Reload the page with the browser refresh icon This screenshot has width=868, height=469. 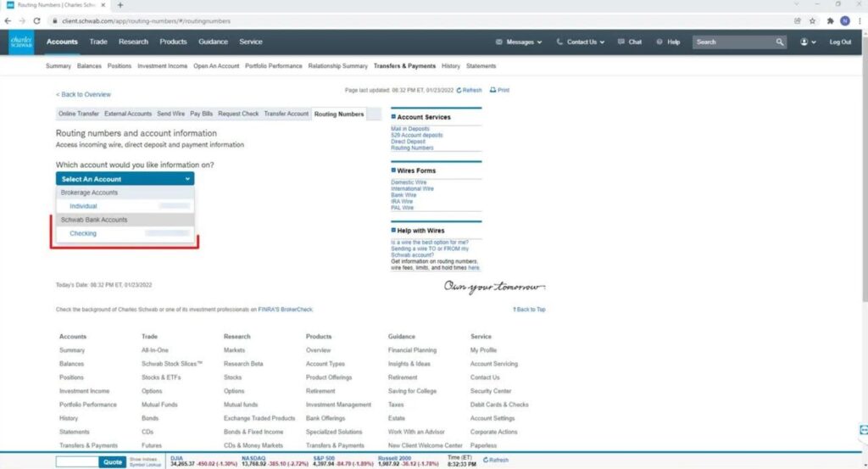click(36, 21)
